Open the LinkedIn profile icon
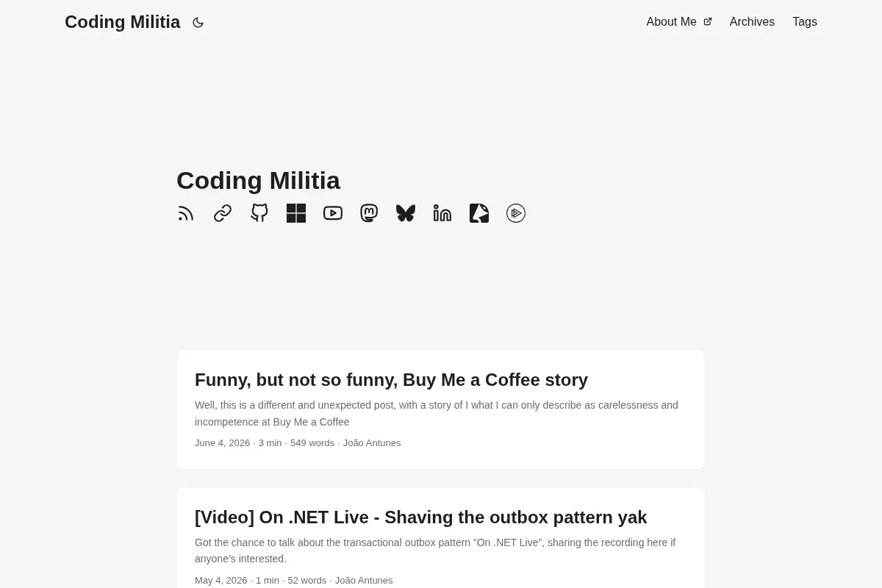 pos(442,213)
